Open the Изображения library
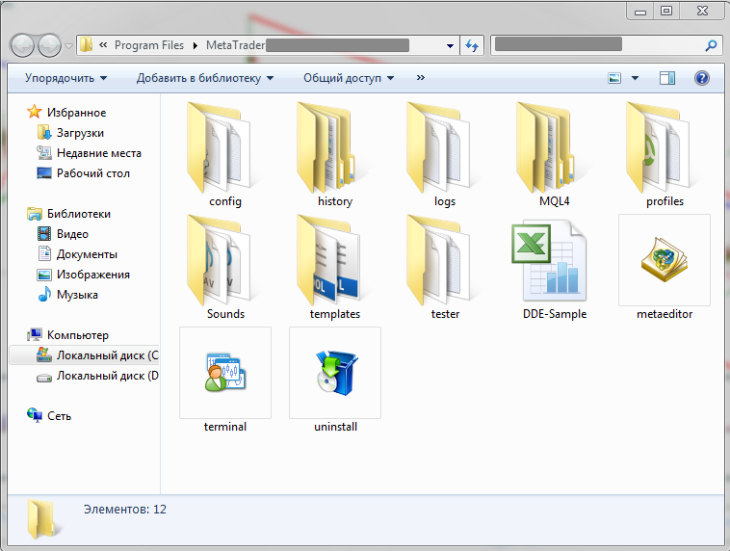The width and height of the screenshot is (730, 551). tap(83, 274)
